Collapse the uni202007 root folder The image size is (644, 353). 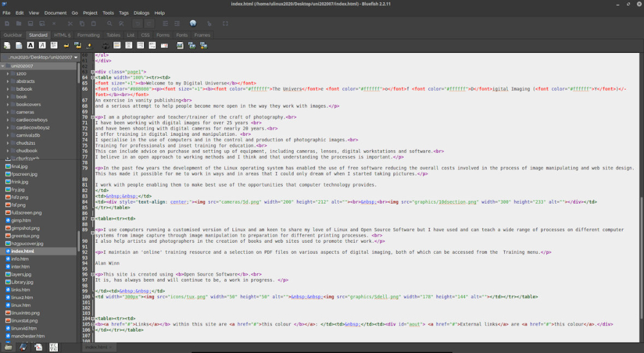[3, 66]
